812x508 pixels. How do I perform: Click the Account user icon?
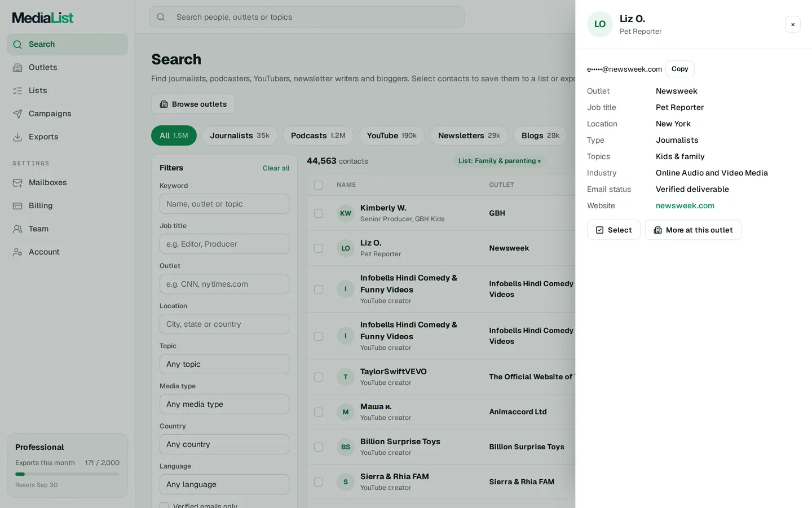pyautogui.click(x=17, y=252)
